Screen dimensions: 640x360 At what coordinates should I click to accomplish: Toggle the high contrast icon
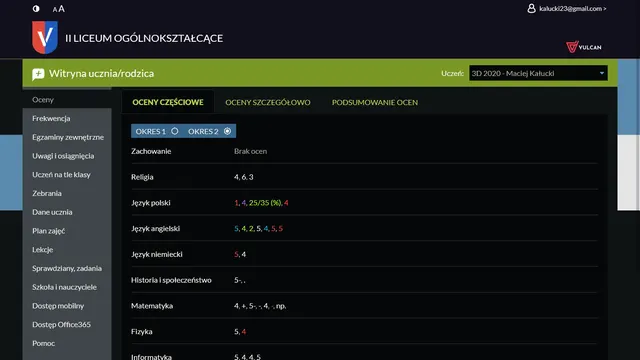pyautogui.click(x=36, y=9)
